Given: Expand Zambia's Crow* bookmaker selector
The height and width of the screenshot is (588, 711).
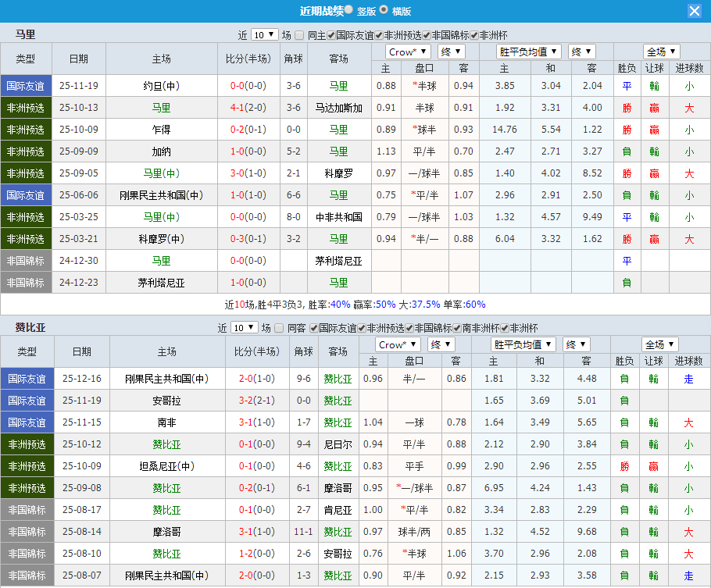Looking at the screenshot, I should click(400, 344).
